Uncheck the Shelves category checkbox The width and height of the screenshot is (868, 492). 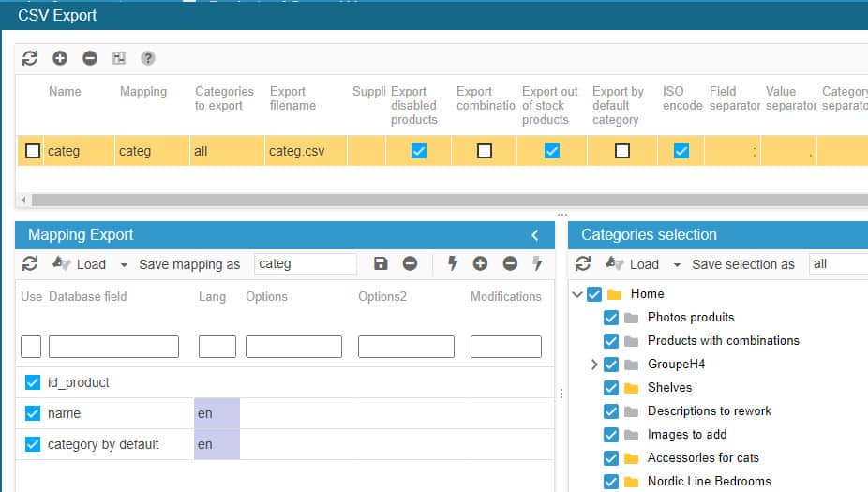tap(611, 387)
